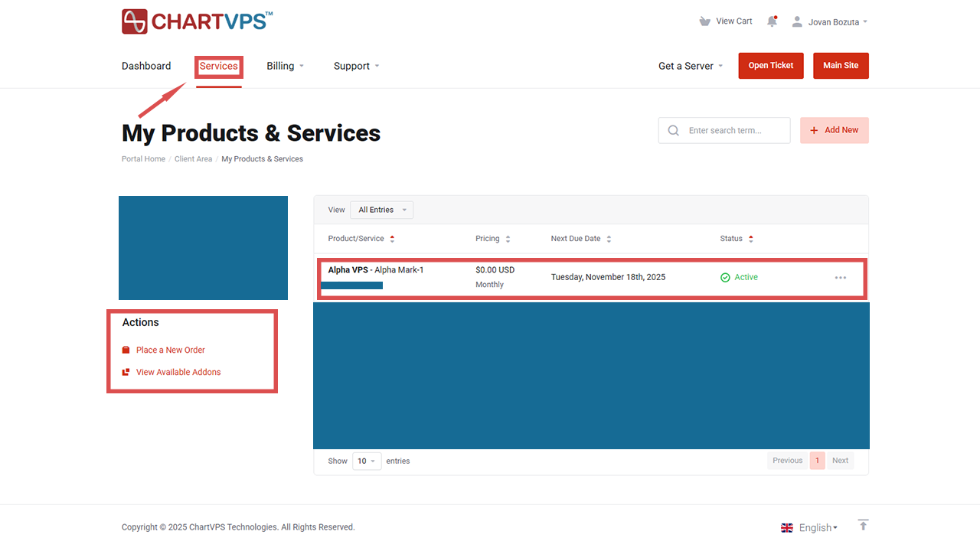
Task: Open the Get a Server menu
Action: click(x=690, y=66)
